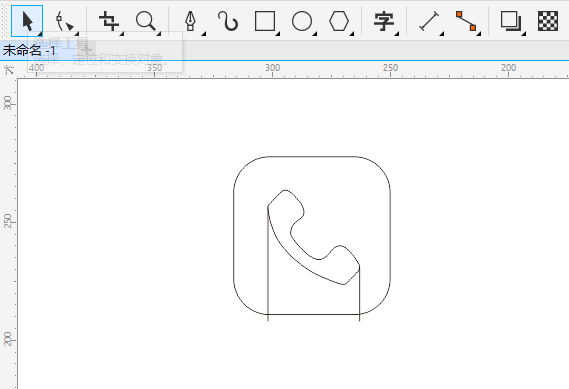
Task: Activate the checkered Transparency tool
Action: tap(548, 21)
